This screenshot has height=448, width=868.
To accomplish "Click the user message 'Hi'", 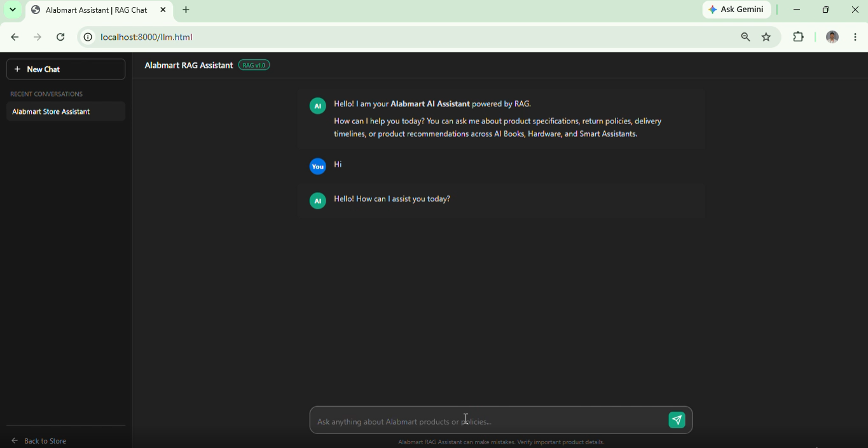I will click(338, 164).
